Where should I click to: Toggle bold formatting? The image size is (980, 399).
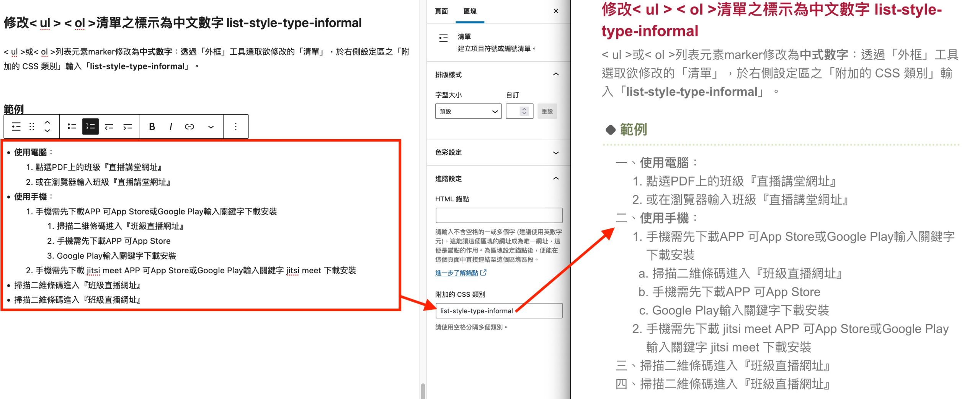(152, 126)
